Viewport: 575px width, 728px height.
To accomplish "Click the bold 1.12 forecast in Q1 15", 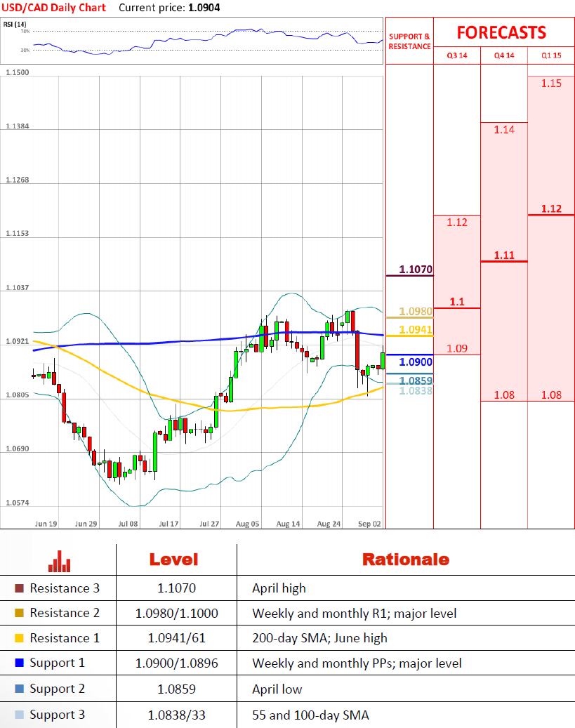I will click(551, 209).
